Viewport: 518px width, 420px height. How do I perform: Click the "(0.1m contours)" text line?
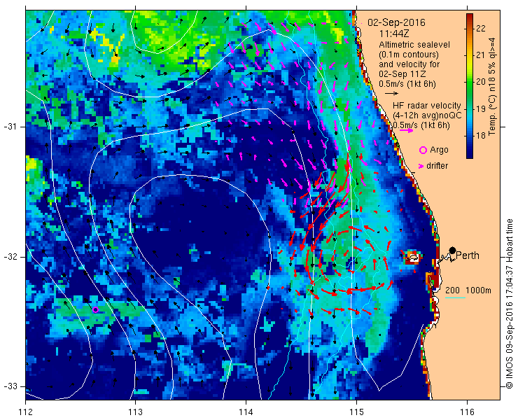(409, 54)
